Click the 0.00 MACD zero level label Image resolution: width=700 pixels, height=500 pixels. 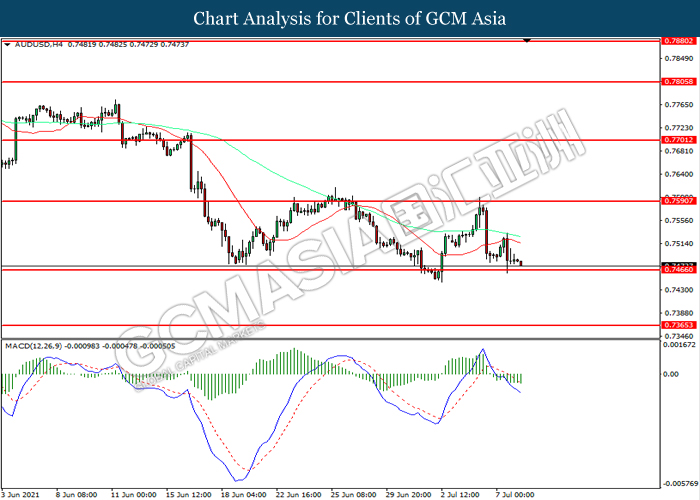tap(671, 374)
